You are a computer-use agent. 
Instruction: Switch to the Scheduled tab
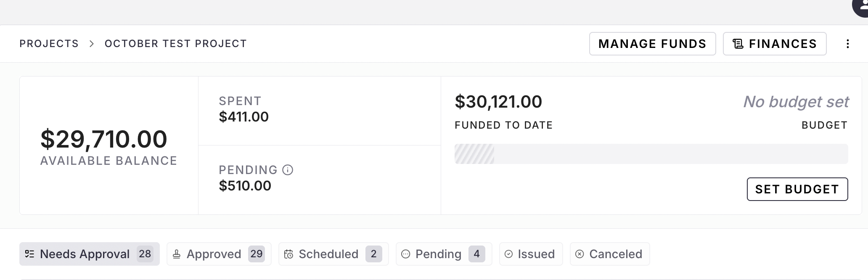tap(328, 254)
